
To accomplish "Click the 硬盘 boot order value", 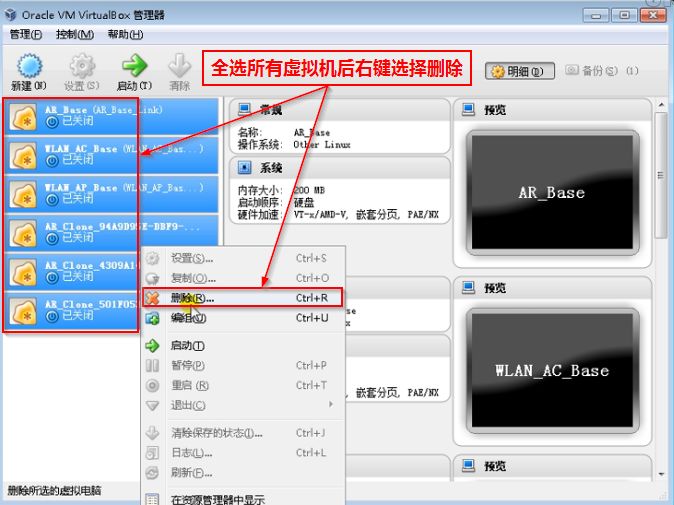I will tap(304, 202).
